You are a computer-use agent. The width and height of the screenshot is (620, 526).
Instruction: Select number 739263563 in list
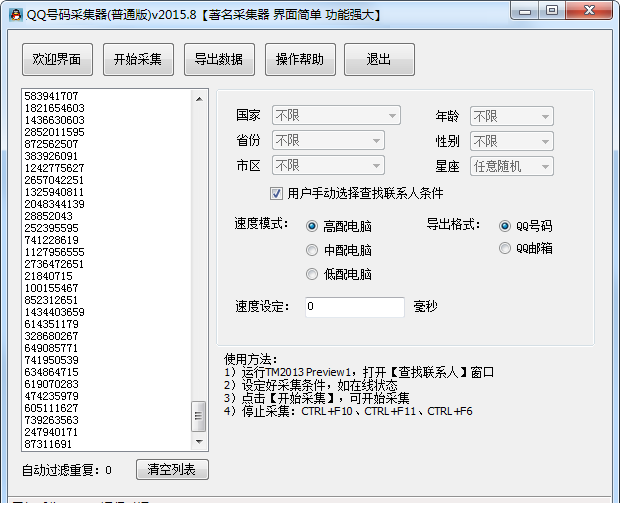[51, 420]
